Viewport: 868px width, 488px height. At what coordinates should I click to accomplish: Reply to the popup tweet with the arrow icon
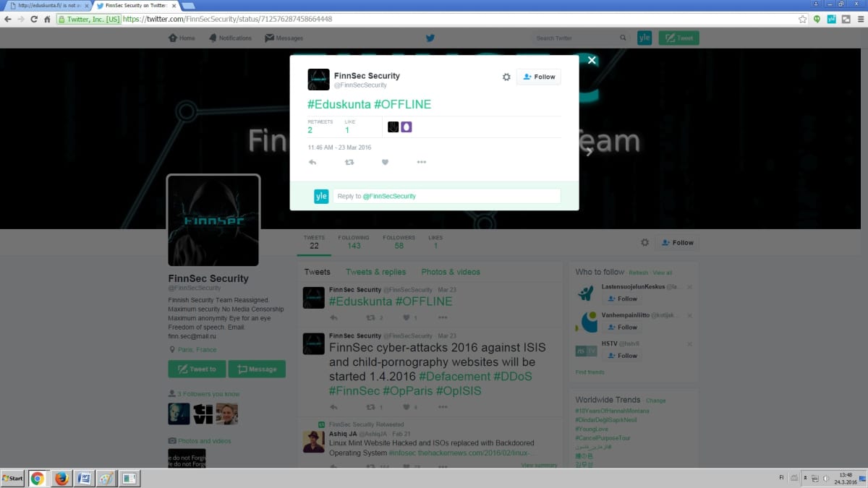(x=312, y=163)
